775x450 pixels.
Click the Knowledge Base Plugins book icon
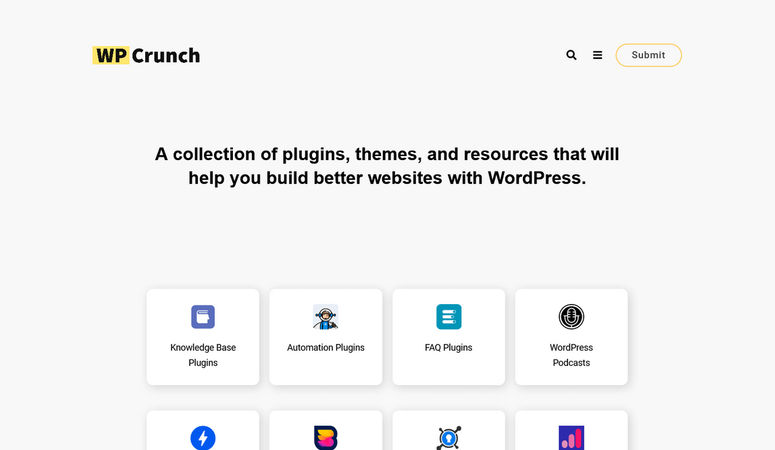pos(203,316)
